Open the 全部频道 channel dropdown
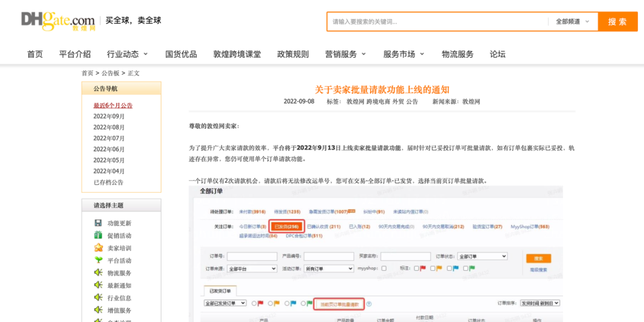This screenshot has width=644, height=322. (572, 21)
